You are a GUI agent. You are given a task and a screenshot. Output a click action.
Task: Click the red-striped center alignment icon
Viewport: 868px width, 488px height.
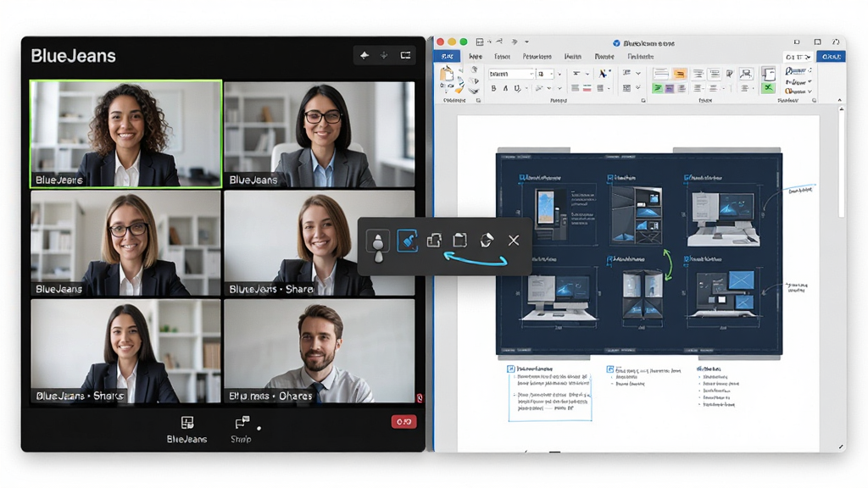point(587,88)
